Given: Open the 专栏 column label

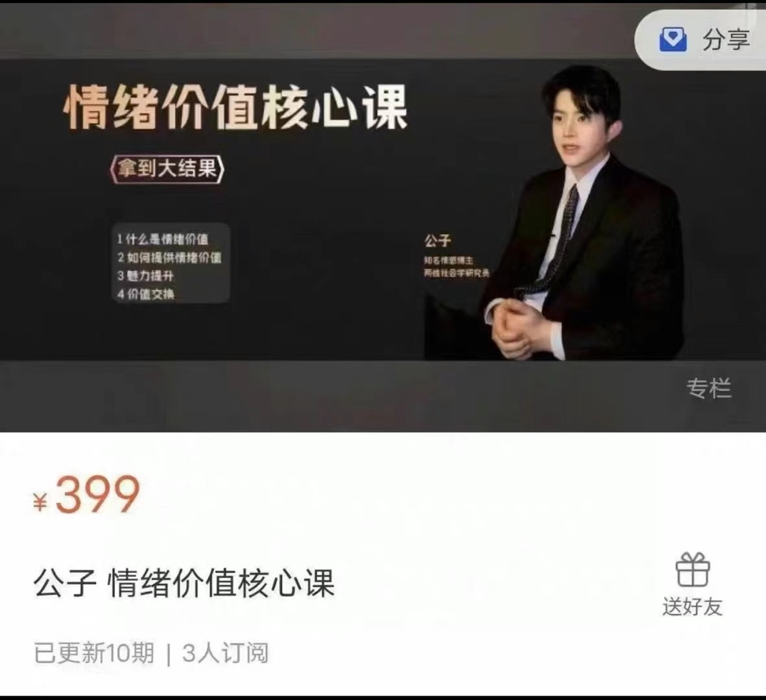Looking at the screenshot, I should point(709,388).
